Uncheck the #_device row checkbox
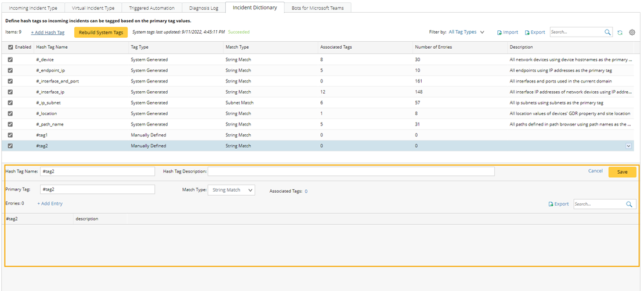 (x=10, y=60)
